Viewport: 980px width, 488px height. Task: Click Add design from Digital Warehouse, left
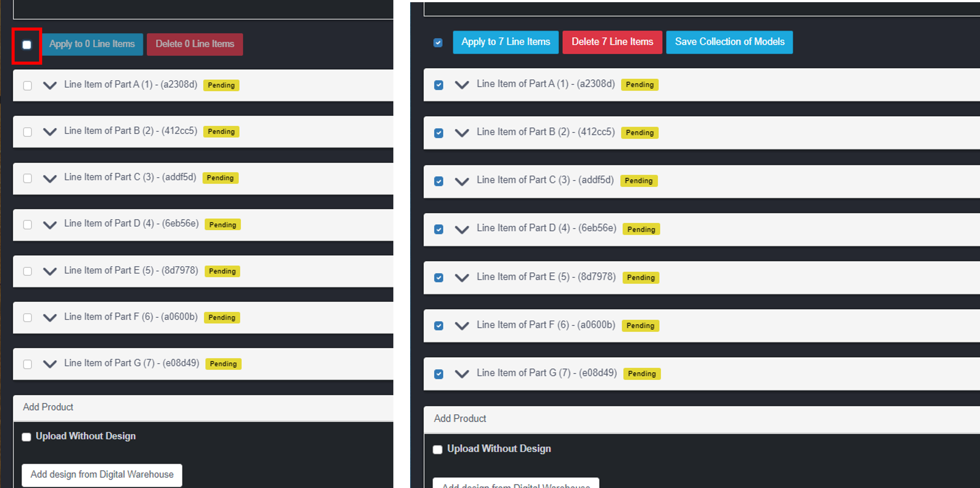click(x=102, y=475)
